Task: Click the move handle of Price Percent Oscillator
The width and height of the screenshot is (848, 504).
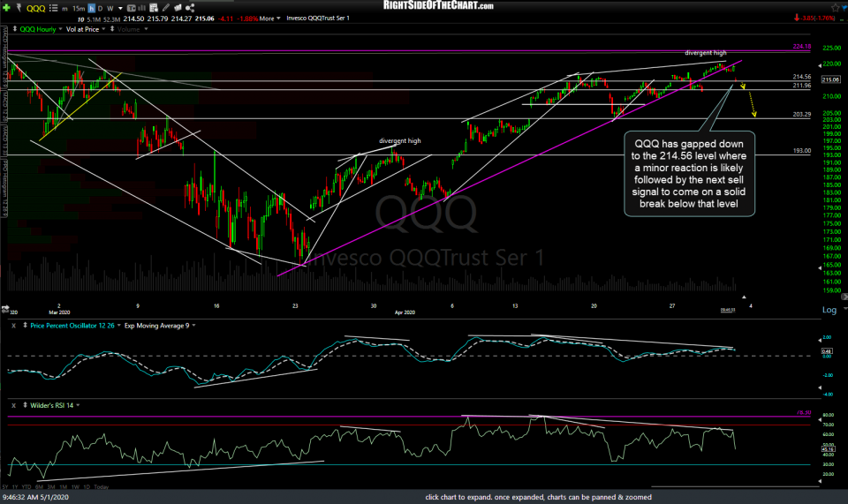Action: click(x=25, y=326)
